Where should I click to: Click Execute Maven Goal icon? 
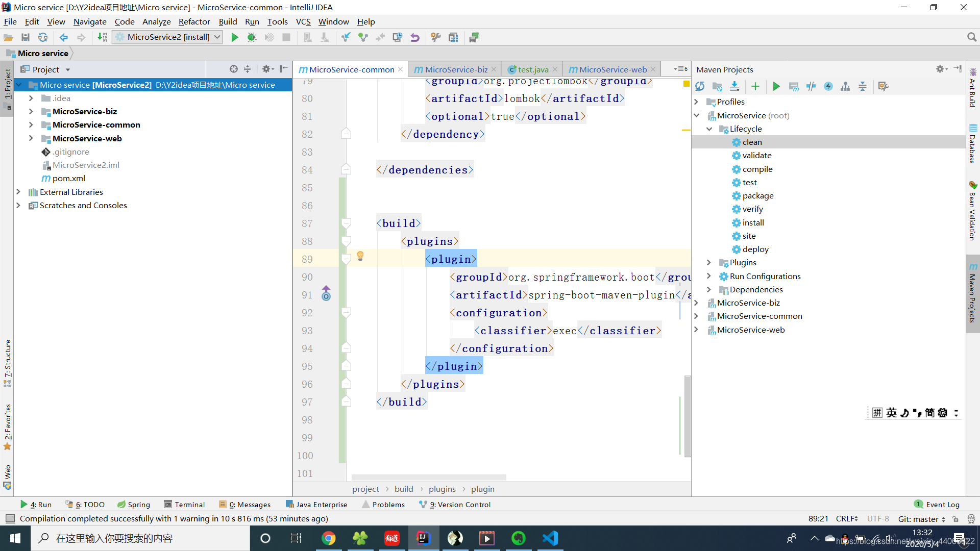click(794, 86)
